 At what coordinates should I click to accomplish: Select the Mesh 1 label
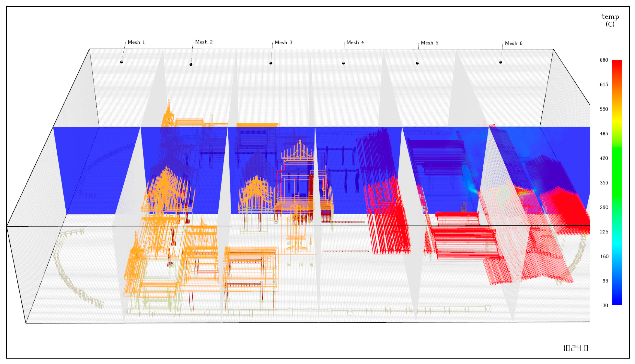click(136, 42)
